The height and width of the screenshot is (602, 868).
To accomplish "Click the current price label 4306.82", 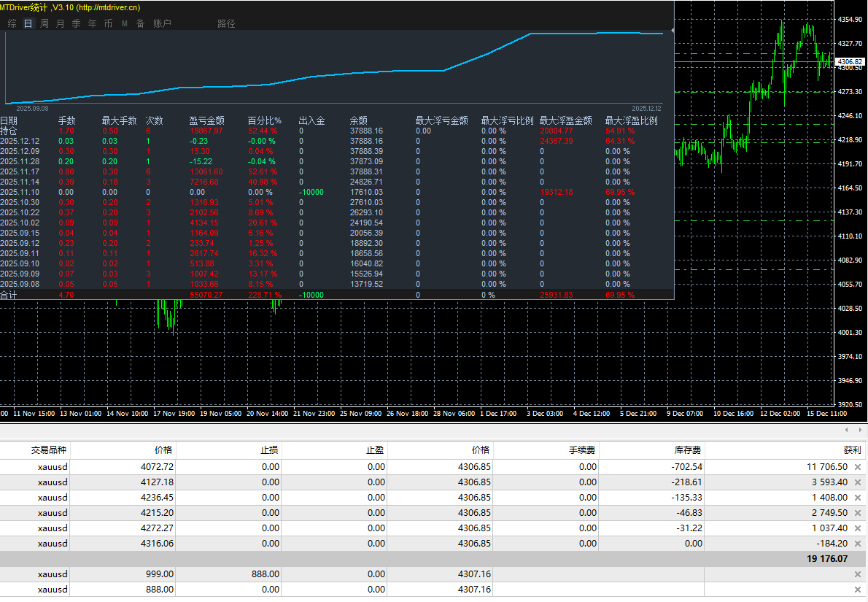I will pyautogui.click(x=850, y=63).
